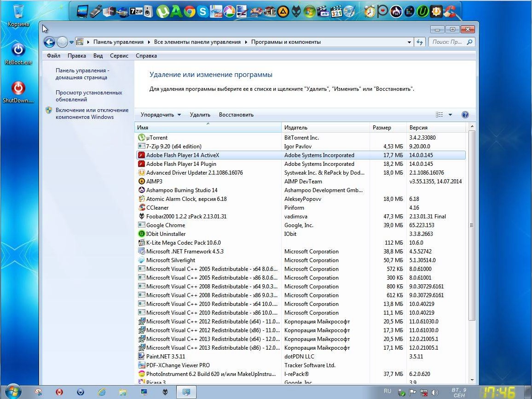Open Включение или отключение компонентов Windows
Image resolution: width=532 pixels, height=399 pixels.
[92, 113]
